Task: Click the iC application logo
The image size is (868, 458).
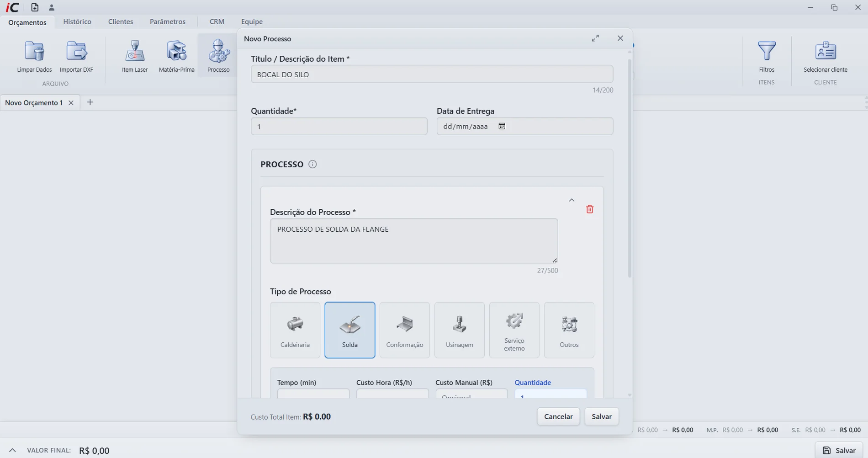Action: click(x=12, y=7)
